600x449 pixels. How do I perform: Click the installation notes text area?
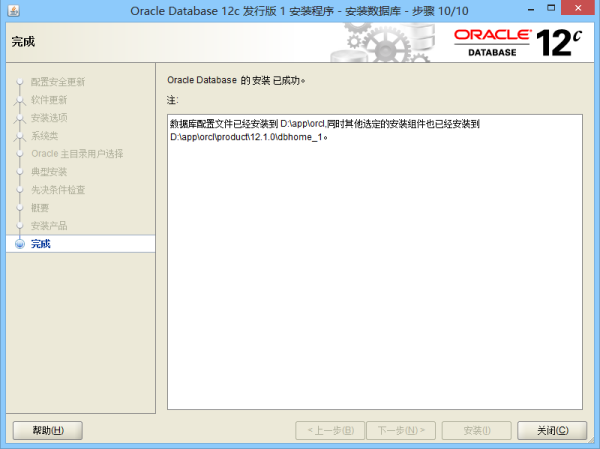click(x=375, y=262)
